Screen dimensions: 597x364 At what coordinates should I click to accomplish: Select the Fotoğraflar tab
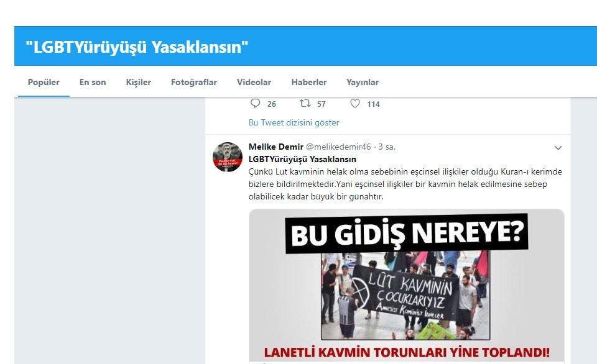(194, 82)
